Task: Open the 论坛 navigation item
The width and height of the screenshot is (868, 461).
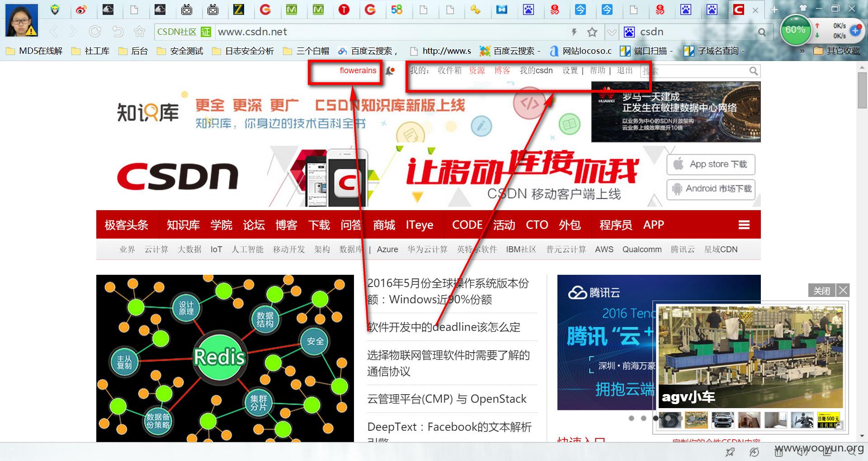Action: 254,225
